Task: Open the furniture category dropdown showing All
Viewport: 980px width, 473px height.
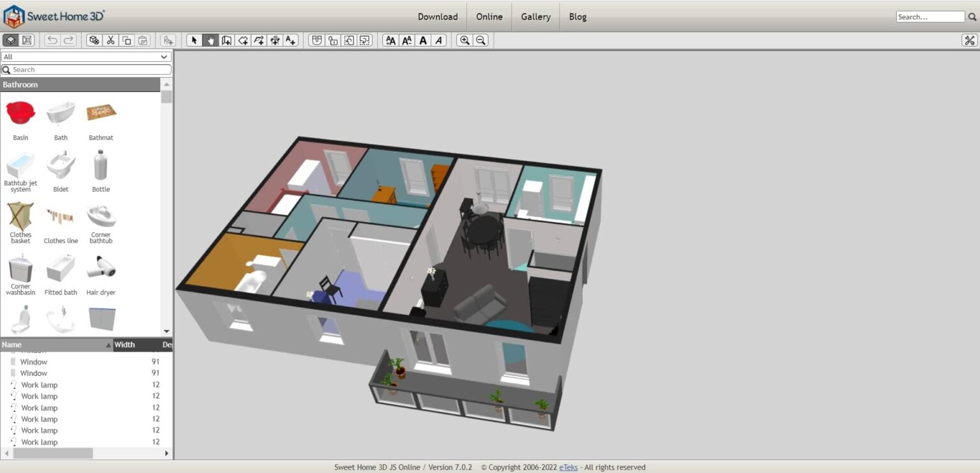Action: click(86, 56)
